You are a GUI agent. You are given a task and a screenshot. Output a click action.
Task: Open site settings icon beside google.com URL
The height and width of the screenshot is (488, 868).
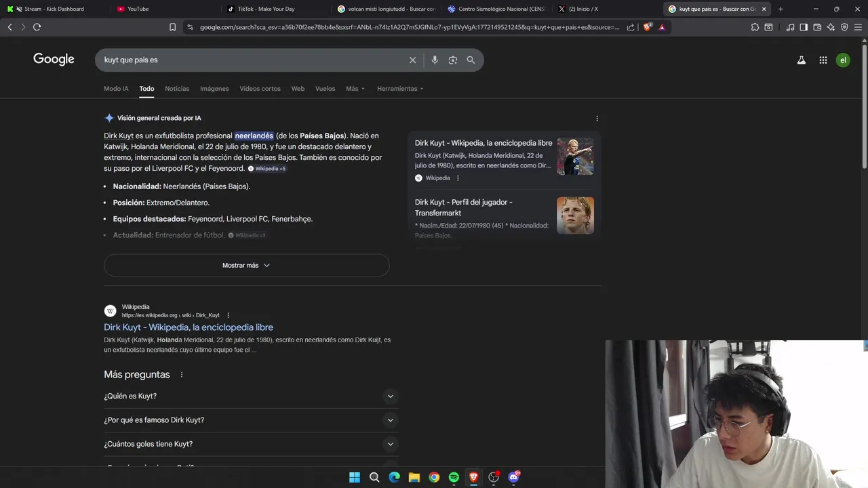coord(190,27)
